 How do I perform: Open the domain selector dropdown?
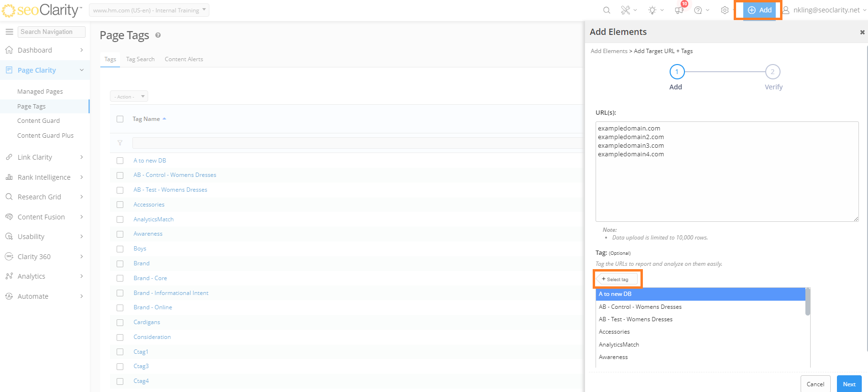tap(149, 10)
